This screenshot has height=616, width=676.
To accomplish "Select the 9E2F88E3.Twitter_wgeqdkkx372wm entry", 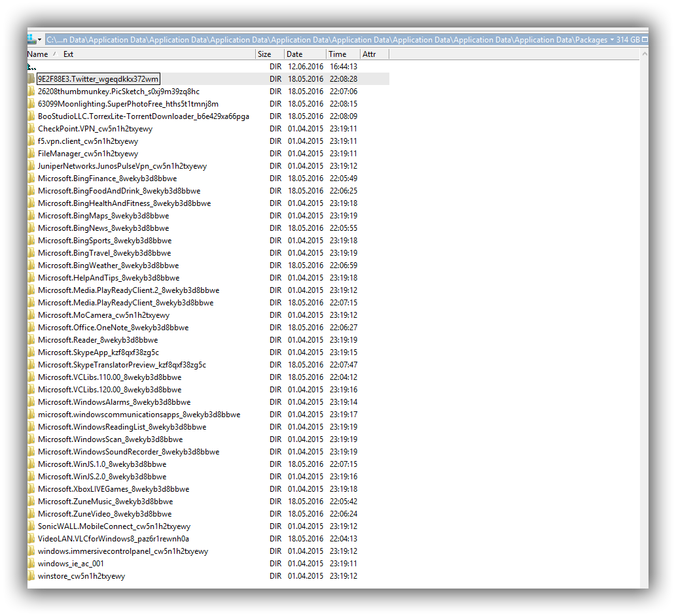I will pyautogui.click(x=98, y=79).
